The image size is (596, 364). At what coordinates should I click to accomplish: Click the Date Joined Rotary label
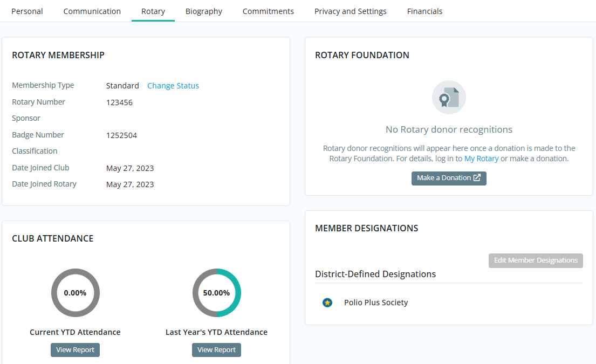(x=44, y=184)
